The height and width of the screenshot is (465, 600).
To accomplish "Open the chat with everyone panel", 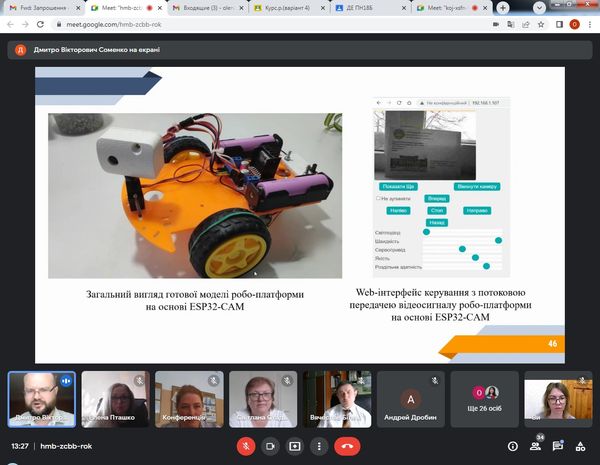I will (558, 446).
